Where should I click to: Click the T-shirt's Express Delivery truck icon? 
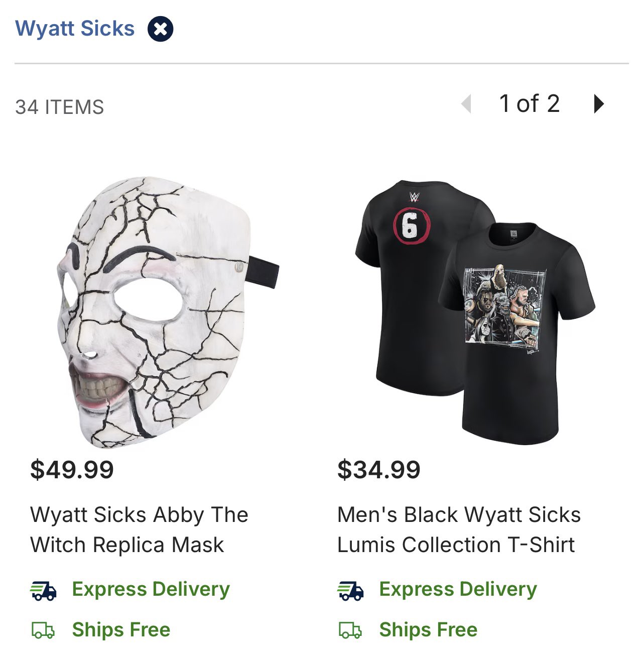click(350, 590)
